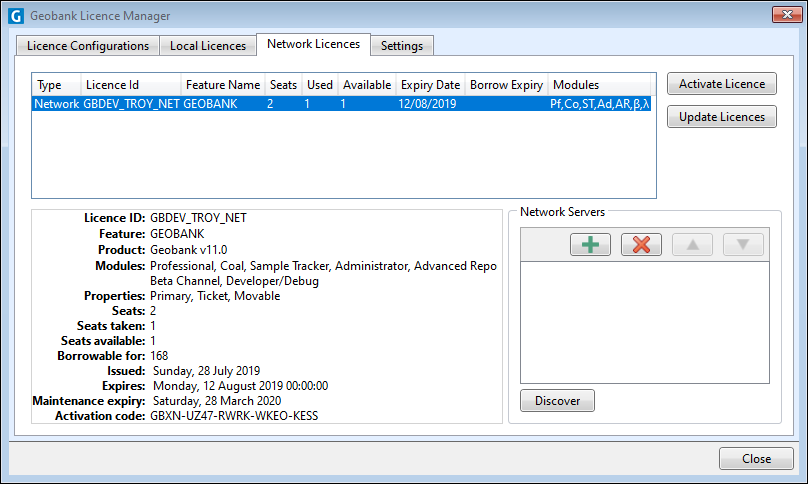Click the Network type cell in the row
Screen dimensions: 809x486
pyautogui.click(x=56, y=104)
